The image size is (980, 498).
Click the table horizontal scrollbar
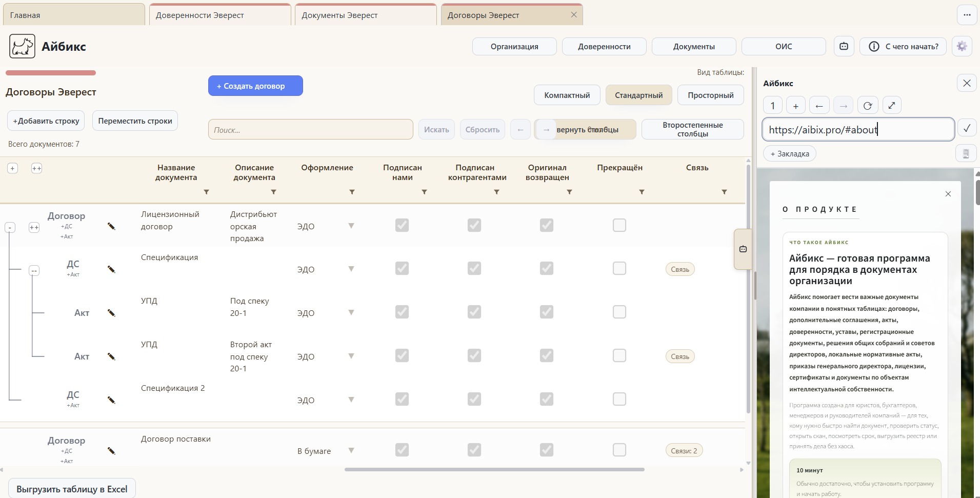click(x=494, y=469)
